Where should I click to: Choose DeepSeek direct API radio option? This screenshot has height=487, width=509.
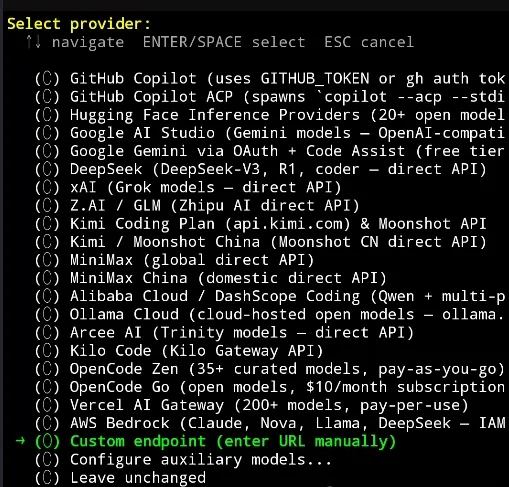[261, 169]
